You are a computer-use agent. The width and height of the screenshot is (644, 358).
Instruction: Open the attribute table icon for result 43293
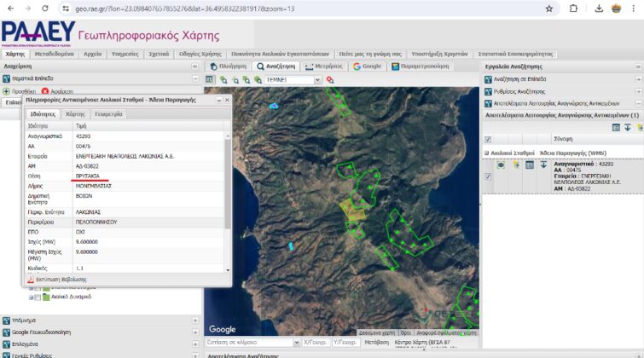(x=530, y=165)
